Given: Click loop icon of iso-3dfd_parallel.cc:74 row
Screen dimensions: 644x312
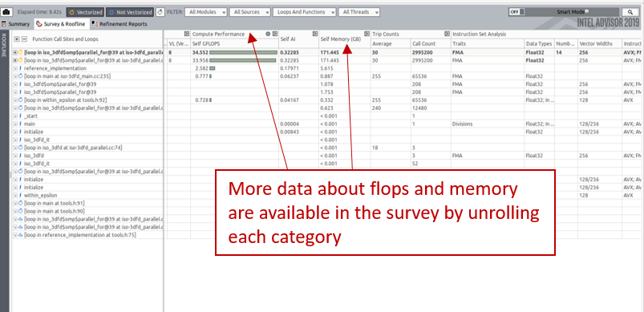Looking at the screenshot, I should 21,148.
